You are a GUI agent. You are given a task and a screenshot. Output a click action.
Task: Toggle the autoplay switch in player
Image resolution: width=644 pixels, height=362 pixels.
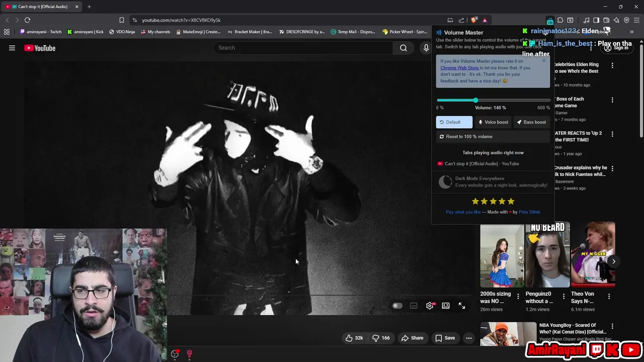click(397, 306)
